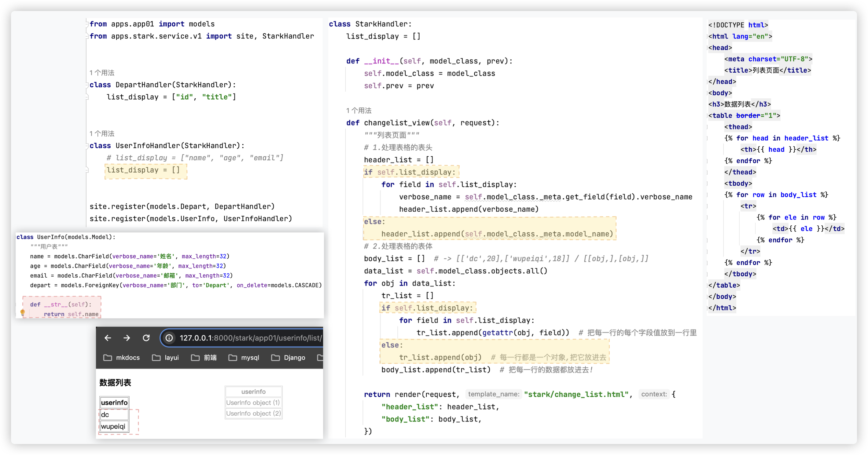Open the layui bookmark folder
The height and width of the screenshot is (455, 868).
coord(165,358)
